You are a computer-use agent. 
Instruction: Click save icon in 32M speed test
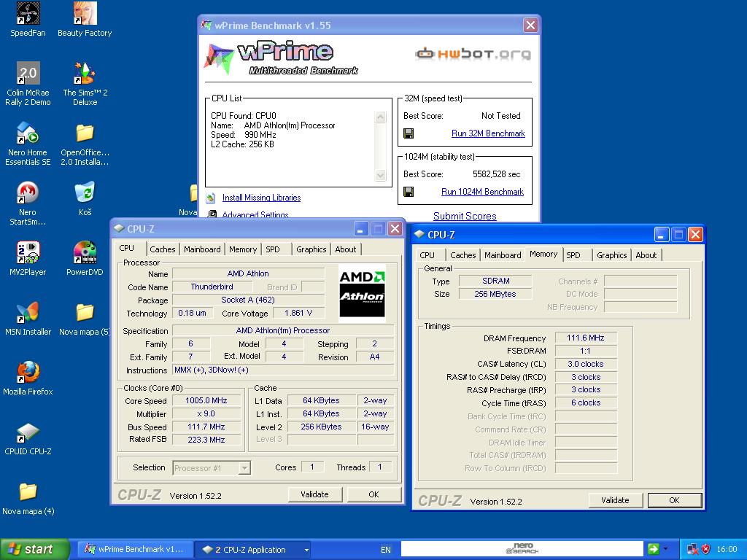(x=409, y=133)
